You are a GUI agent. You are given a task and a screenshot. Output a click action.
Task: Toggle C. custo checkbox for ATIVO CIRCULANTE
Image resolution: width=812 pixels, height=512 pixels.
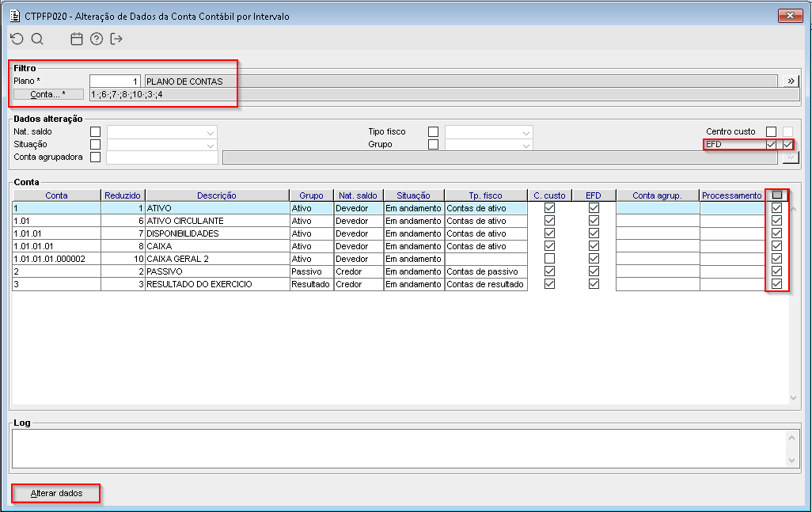pos(549,221)
